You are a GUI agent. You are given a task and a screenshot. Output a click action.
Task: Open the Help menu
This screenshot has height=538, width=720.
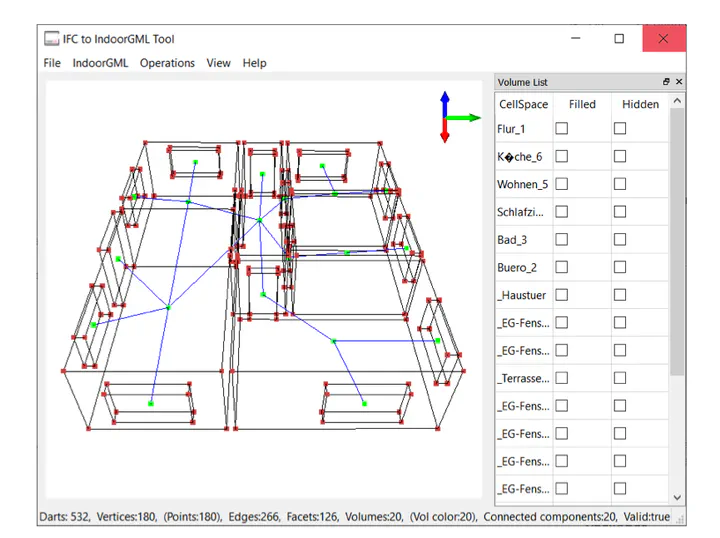(x=254, y=63)
